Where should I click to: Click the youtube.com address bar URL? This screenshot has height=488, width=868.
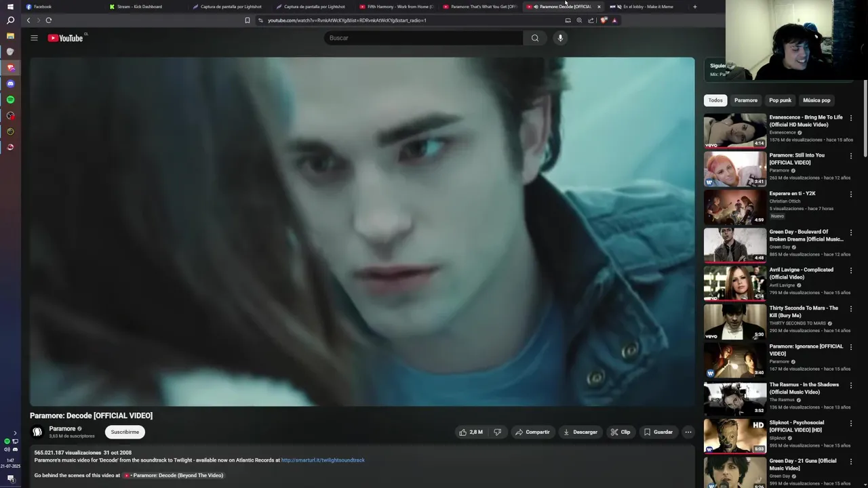pyautogui.click(x=347, y=20)
